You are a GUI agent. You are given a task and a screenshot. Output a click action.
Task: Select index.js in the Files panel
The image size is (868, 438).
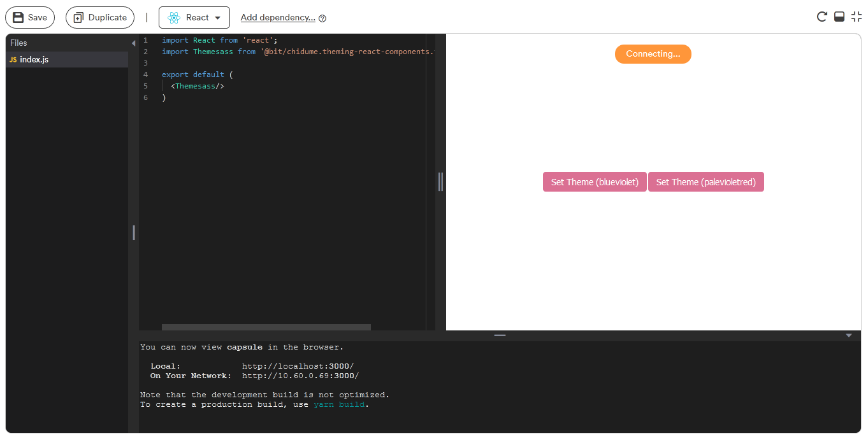[35, 59]
